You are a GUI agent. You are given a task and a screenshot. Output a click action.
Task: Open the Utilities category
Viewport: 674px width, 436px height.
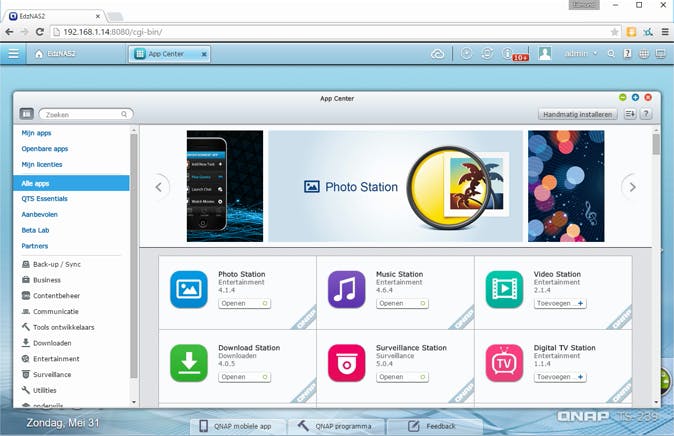pos(39,390)
